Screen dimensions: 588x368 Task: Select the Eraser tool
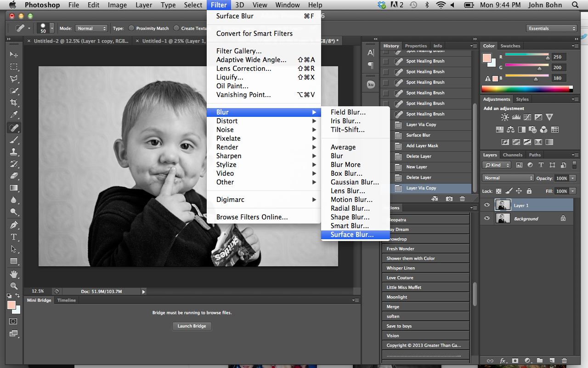[x=14, y=176]
